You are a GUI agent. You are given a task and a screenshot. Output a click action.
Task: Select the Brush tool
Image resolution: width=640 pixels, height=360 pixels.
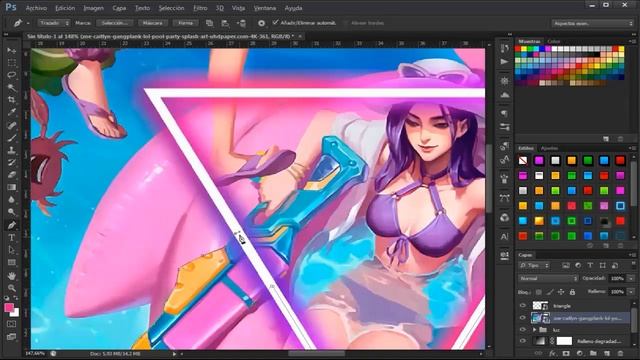[11, 138]
